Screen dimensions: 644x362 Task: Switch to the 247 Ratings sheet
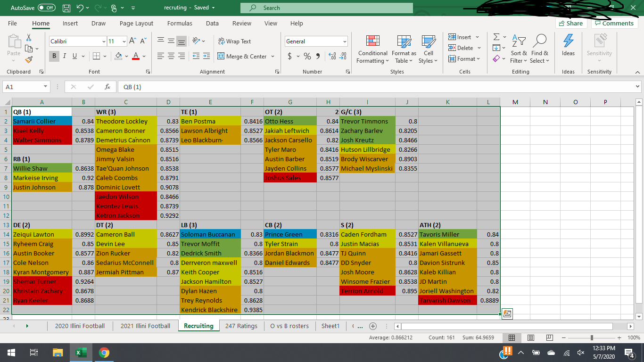[x=241, y=326]
